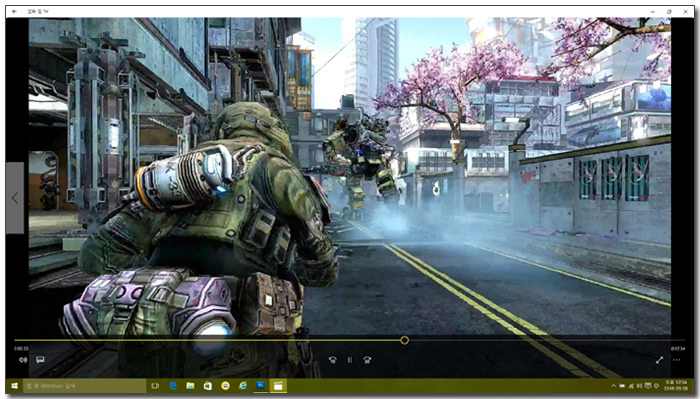
Task: Switch to Photoshop in the taskbar
Action: pos(261,386)
